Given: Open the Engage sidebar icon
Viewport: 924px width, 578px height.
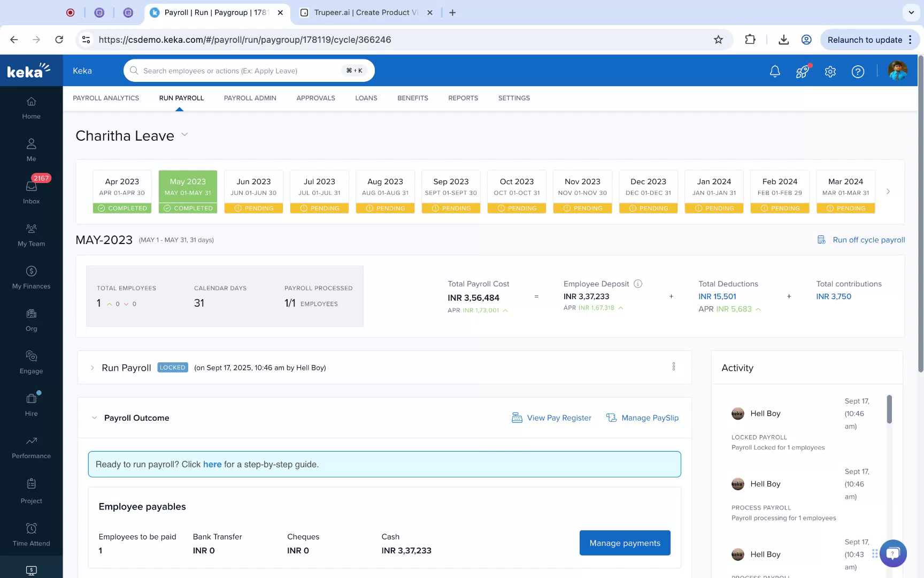Looking at the screenshot, I should pos(31,362).
